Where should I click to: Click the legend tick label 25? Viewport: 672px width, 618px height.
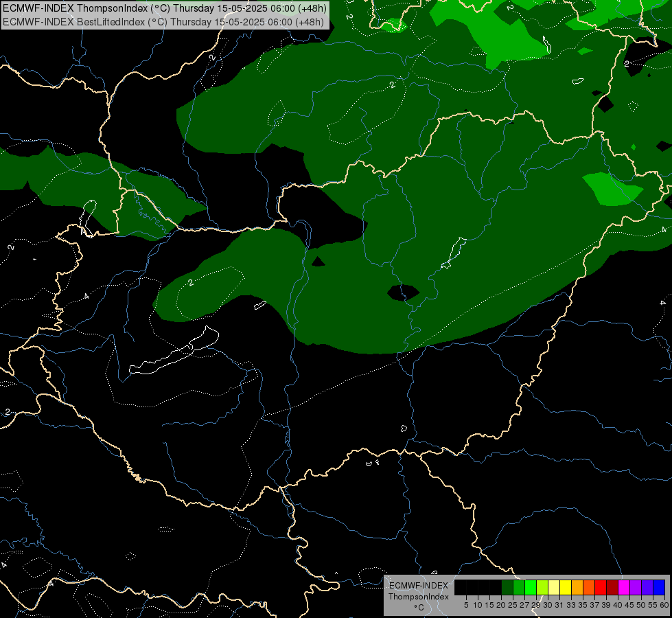[x=513, y=605]
